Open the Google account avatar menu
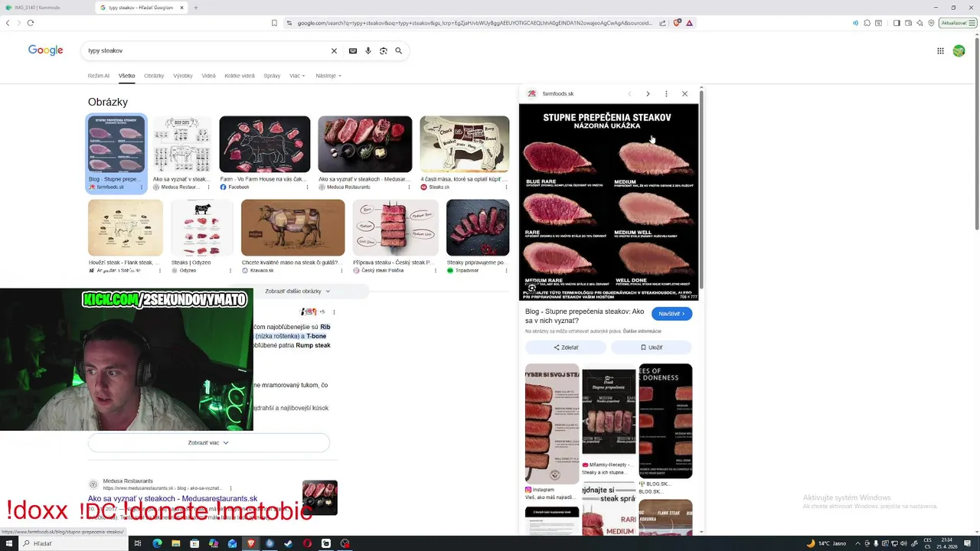The width and height of the screenshot is (980, 551). [x=959, y=51]
